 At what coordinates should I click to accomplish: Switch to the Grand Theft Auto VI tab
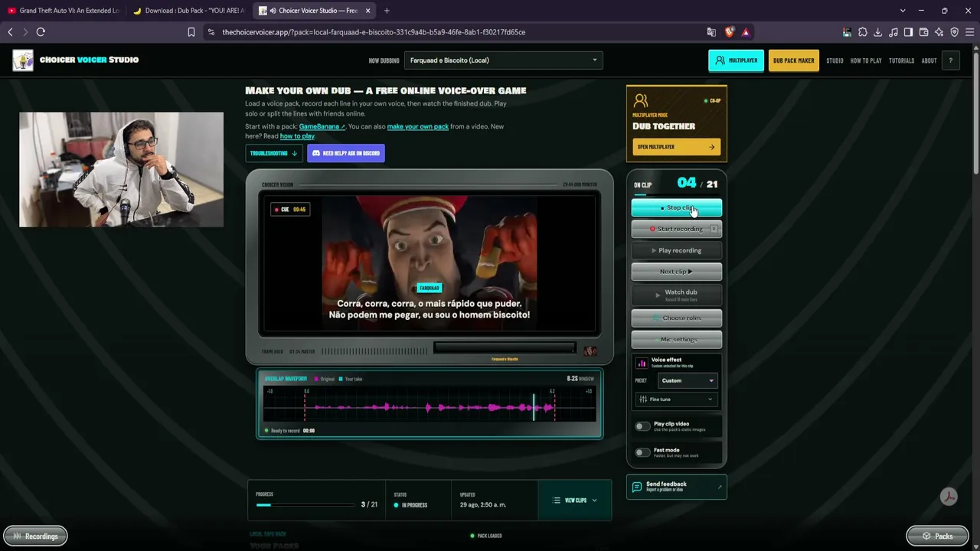coord(63,11)
